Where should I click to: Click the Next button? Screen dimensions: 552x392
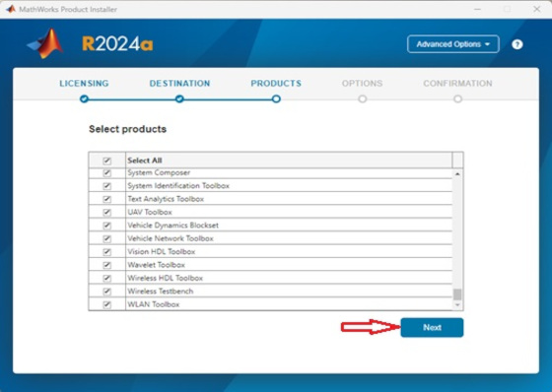point(432,328)
